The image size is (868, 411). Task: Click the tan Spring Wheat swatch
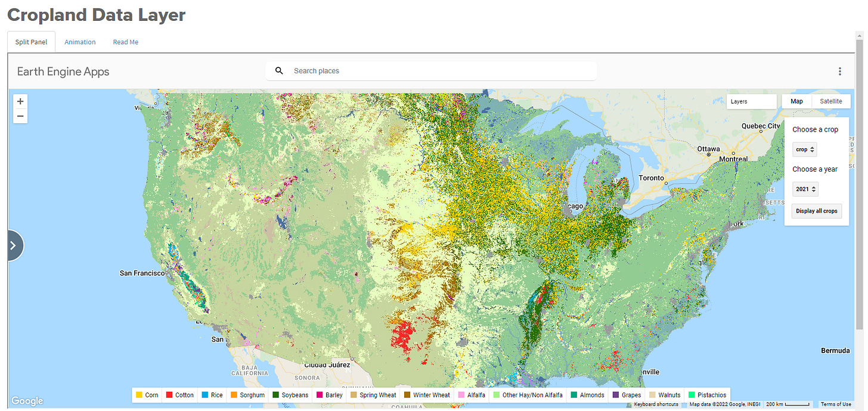pyautogui.click(x=354, y=395)
